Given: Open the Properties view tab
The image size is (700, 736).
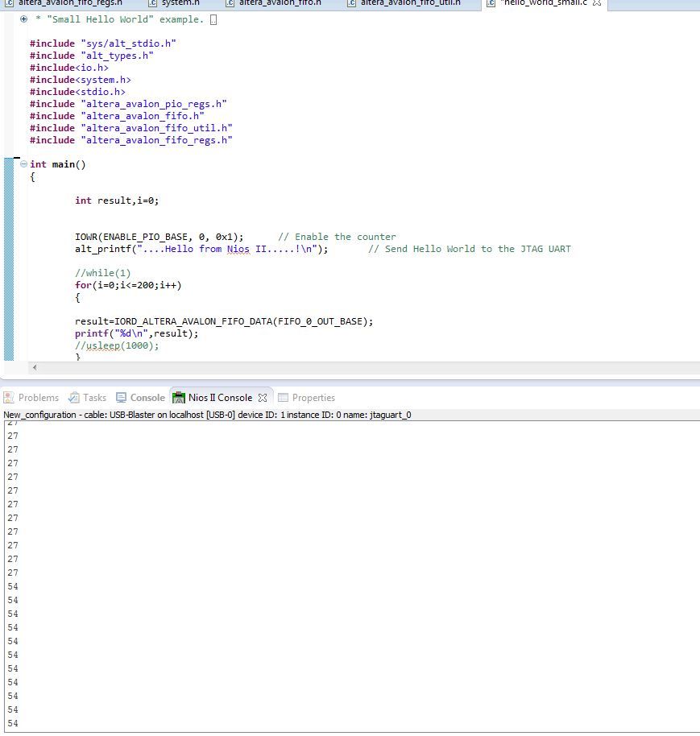Looking at the screenshot, I should tap(313, 398).
